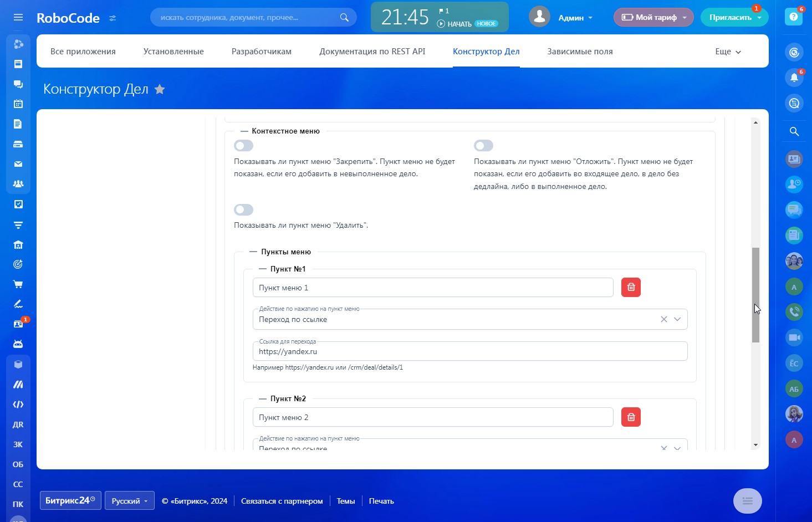Switch to the Зависимые поля tab
This screenshot has width=812, height=522.
click(580, 52)
